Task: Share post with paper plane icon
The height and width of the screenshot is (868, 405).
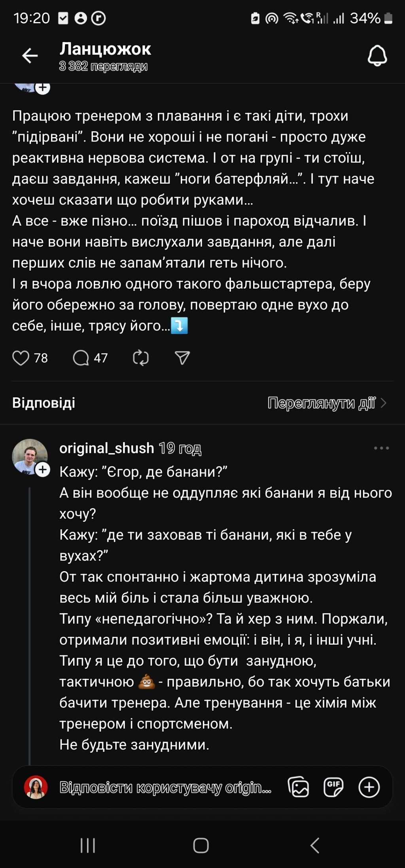Action: point(182,358)
